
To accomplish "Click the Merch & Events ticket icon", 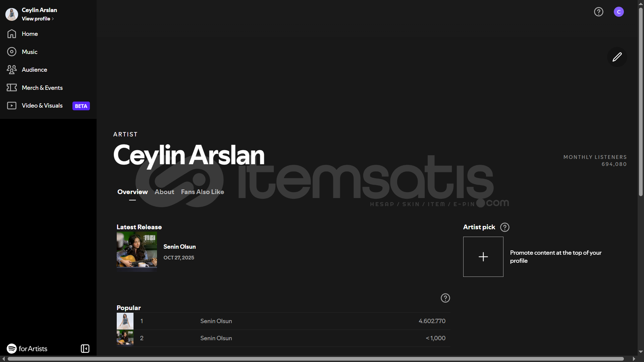I will [12, 87].
